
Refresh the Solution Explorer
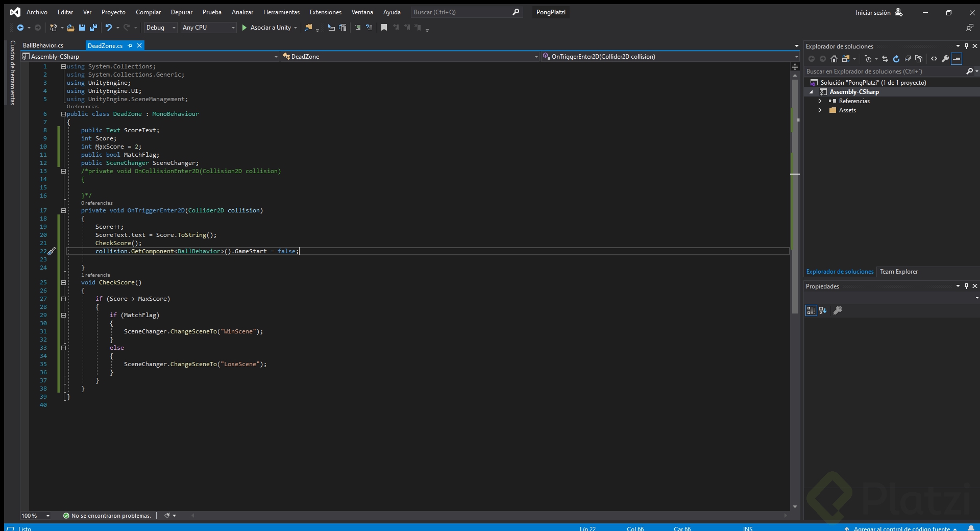[x=896, y=59]
